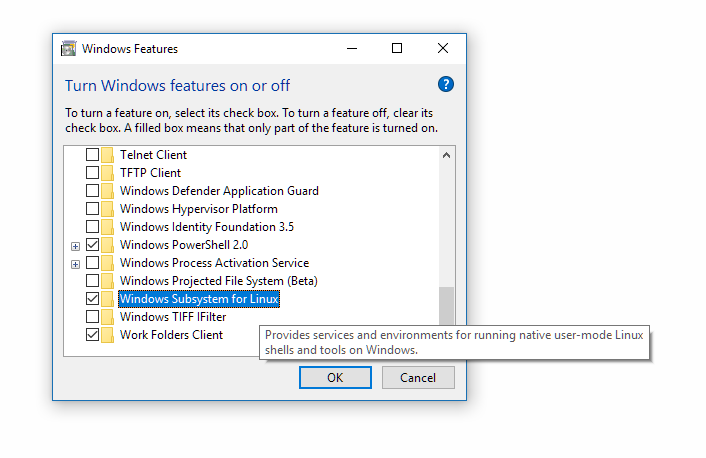Uncheck the Windows PowerShell 2.0 checkbox
The image size is (706, 458).
92,245
